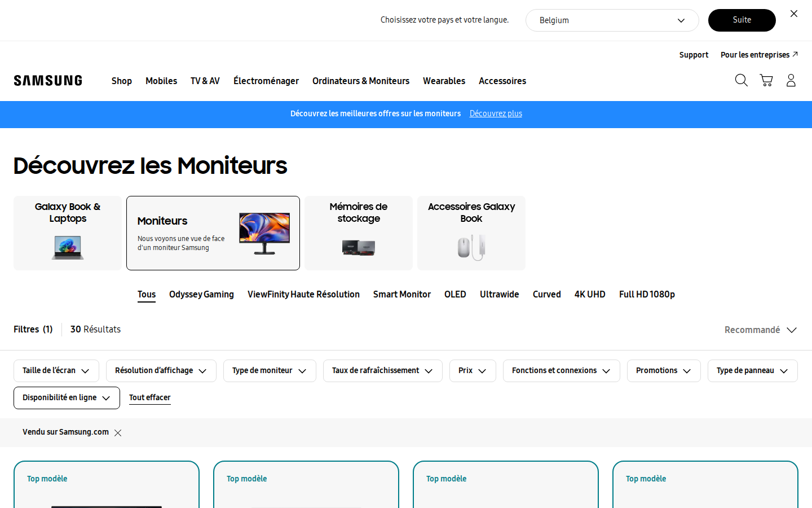Image resolution: width=812 pixels, height=508 pixels.
Task: Follow the Découvrez plus link
Action: click(496, 114)
